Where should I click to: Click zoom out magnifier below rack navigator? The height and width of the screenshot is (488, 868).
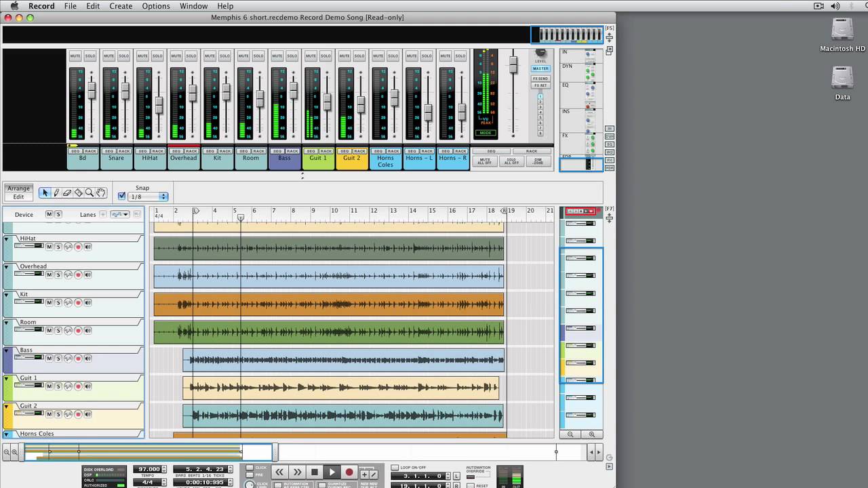point(570,434)
